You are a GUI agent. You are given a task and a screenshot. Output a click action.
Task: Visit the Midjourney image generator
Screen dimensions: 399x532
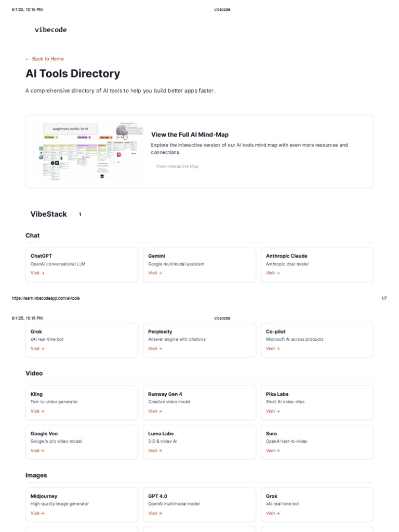coord(37,513)
